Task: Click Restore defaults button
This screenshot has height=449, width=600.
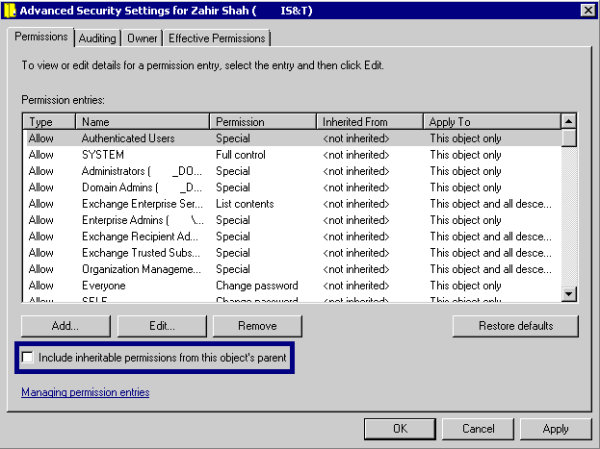Action: coord(514,326)
